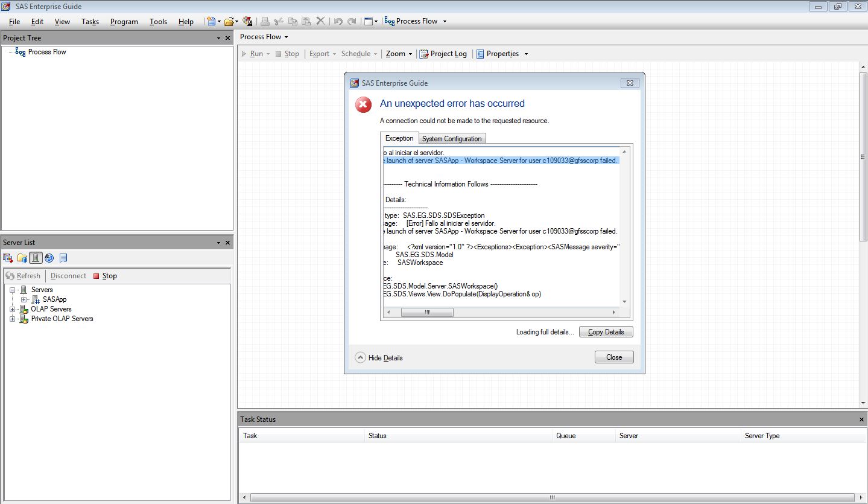This screenshot has width=868, height=504.
Task: Click Refresh in the Server List pane
Action: (23, 276)
